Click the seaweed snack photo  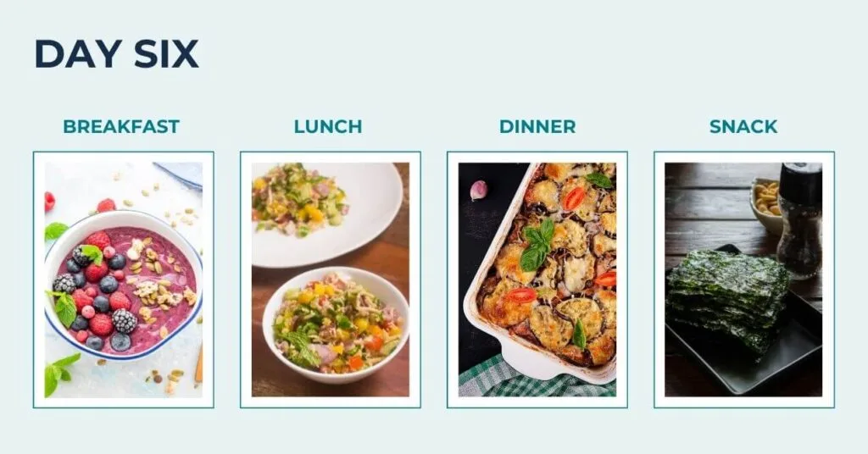743,280
